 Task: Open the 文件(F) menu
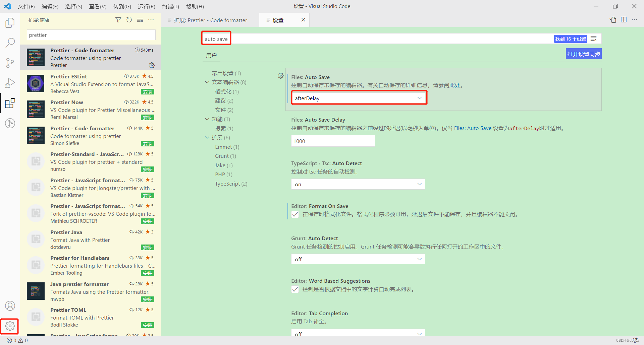coord(26,6)
